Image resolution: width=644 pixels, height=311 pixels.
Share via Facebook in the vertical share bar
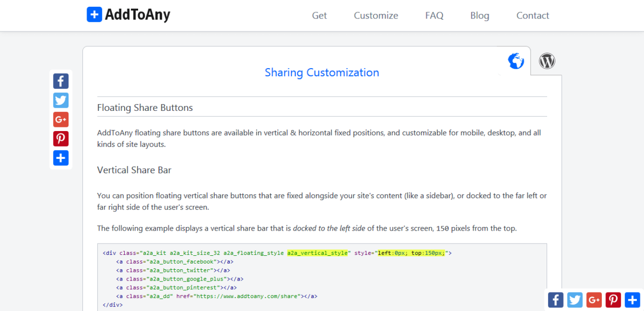click(61, 81)
